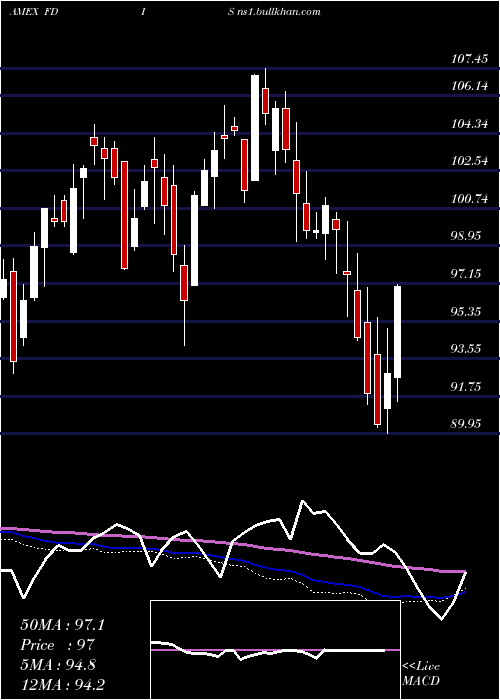Viewport: 500px width, 700px height.
Task: Click the 107.45 price level label
Action: tap(470, 58)
